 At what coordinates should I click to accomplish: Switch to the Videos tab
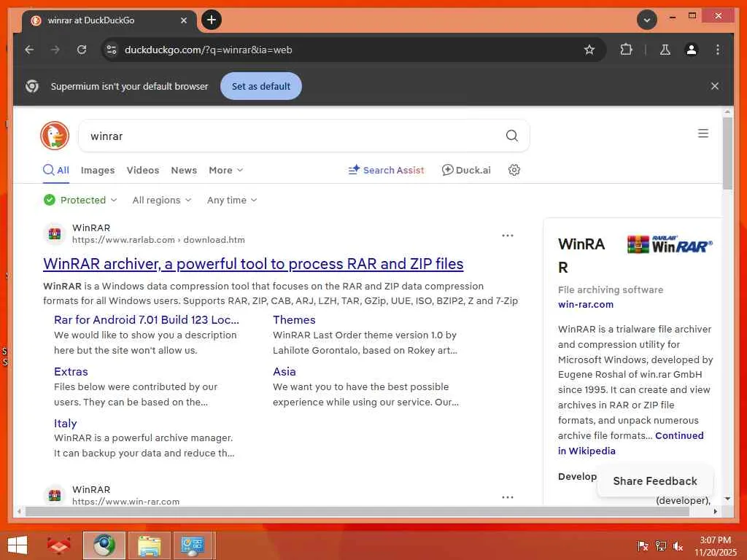(x=143, y=170)
